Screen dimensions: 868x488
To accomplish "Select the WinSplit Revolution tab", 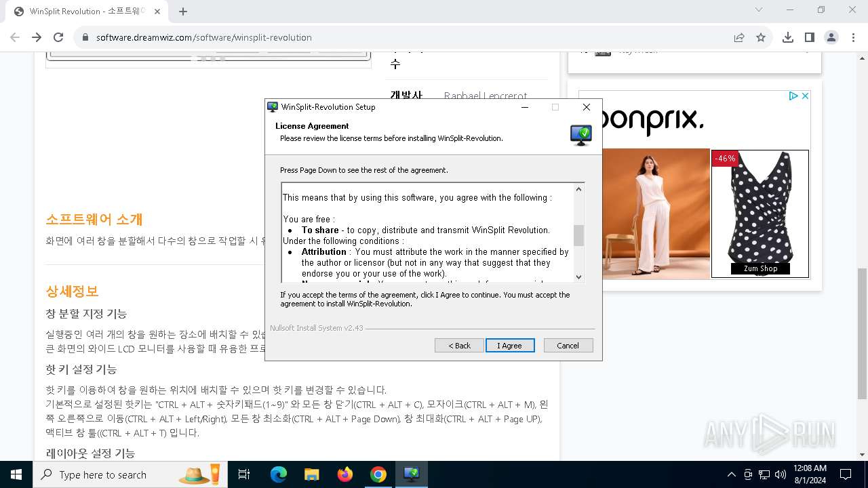I will click(x=87, y=12).
